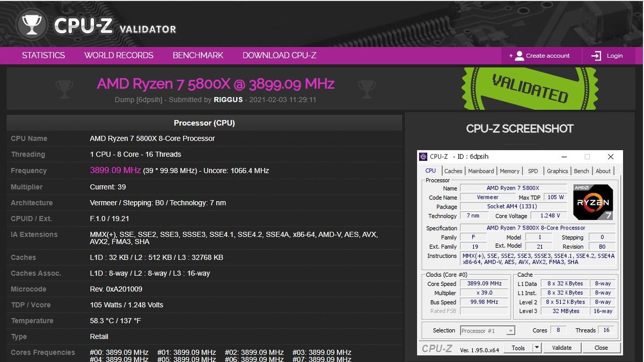Open the RIGGUS submitter profile link
This screenshot has height=362, width=644.
click(x=229, y=99)
